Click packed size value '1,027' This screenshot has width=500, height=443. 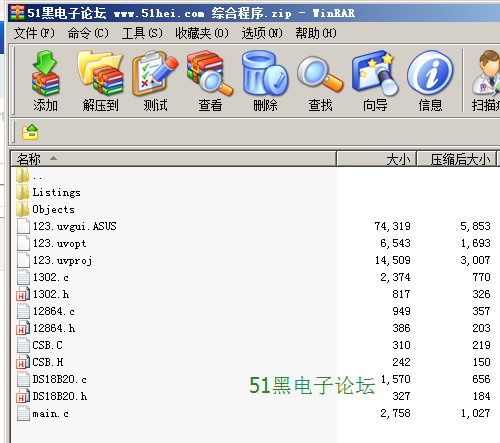475,413
